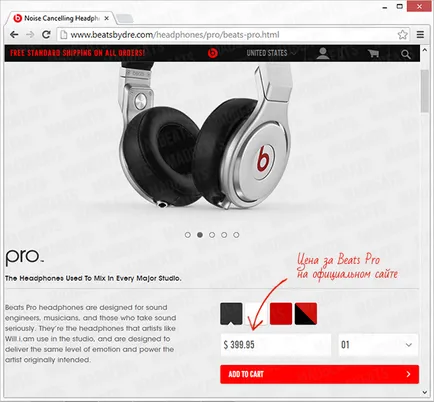Click the free standard shipping banner
This screenshot has width=434, height=402.
78,53
